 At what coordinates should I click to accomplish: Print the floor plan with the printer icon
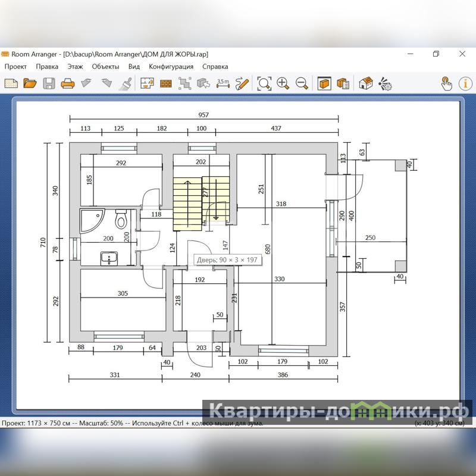(68, 83)
